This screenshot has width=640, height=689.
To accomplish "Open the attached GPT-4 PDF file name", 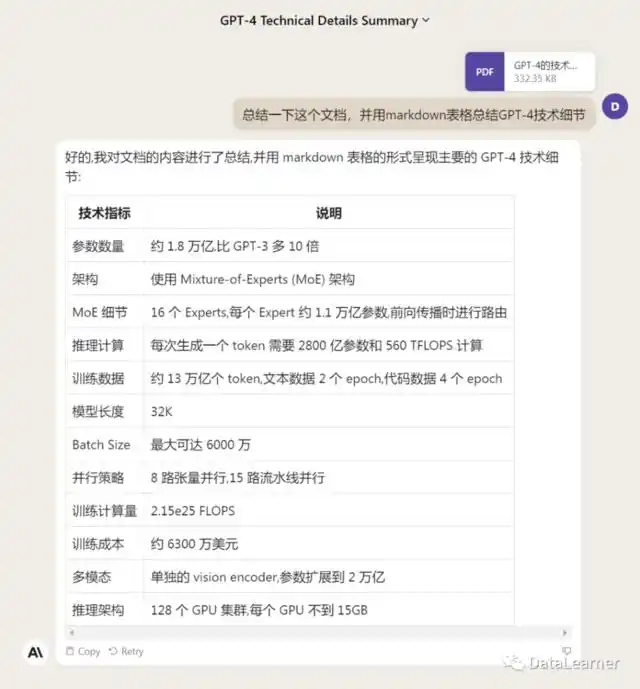I will coord(545,65).
